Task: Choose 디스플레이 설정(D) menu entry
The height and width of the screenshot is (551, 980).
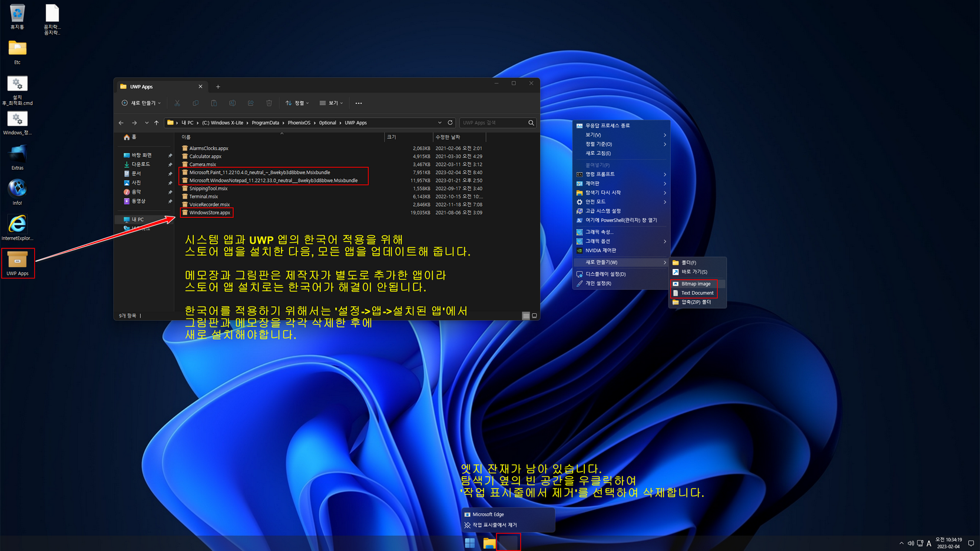Action: pyautogui.click(x=622, y=274)
